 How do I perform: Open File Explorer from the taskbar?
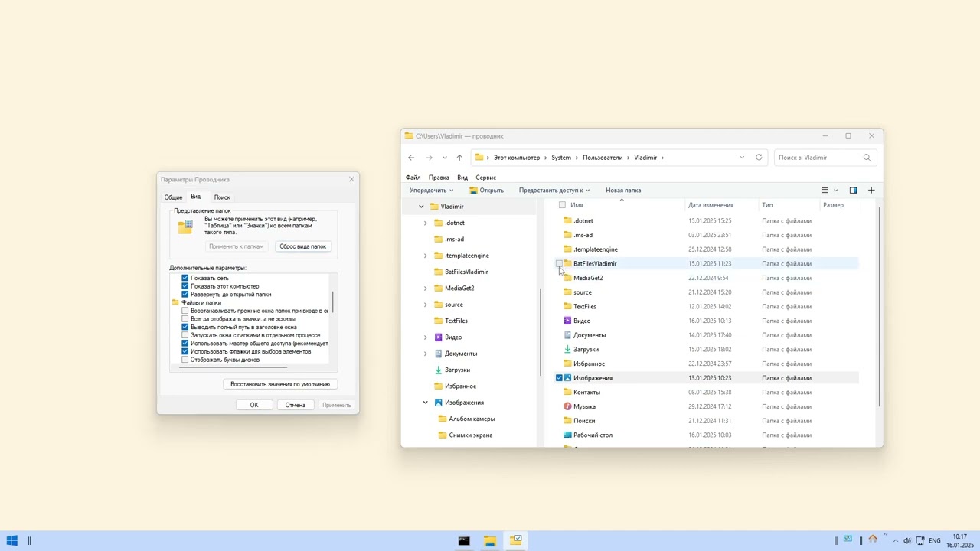click(x=490, y=541)
